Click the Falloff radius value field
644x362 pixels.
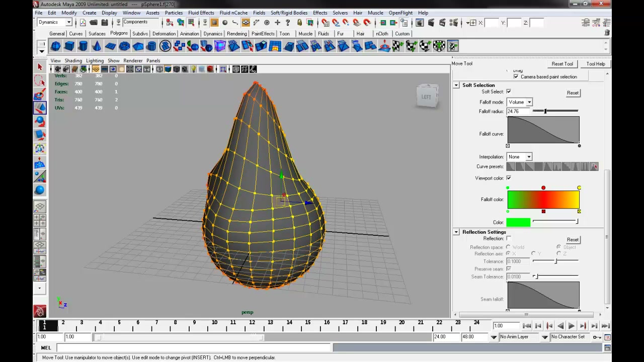click(518, 111)
